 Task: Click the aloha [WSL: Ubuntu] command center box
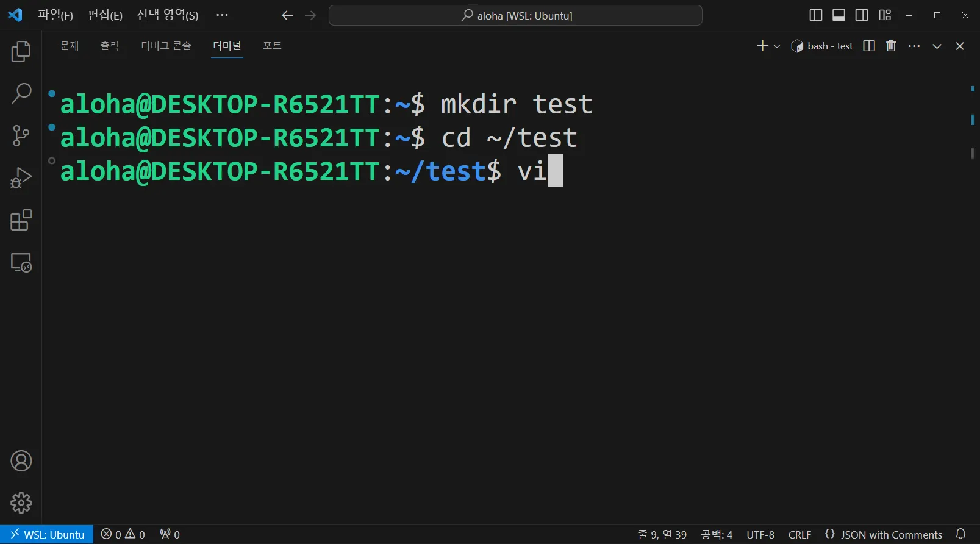tap(515, 15)
